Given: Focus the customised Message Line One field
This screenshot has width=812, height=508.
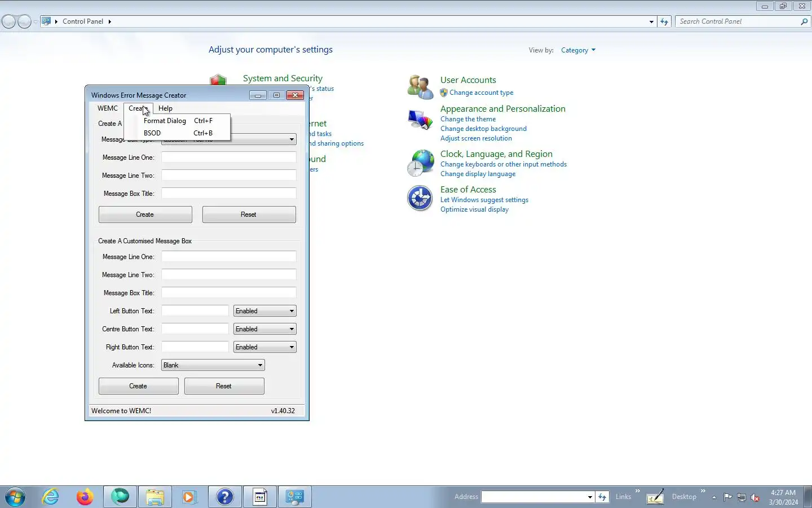Looking at the screenshot, I should click(229, 257).
